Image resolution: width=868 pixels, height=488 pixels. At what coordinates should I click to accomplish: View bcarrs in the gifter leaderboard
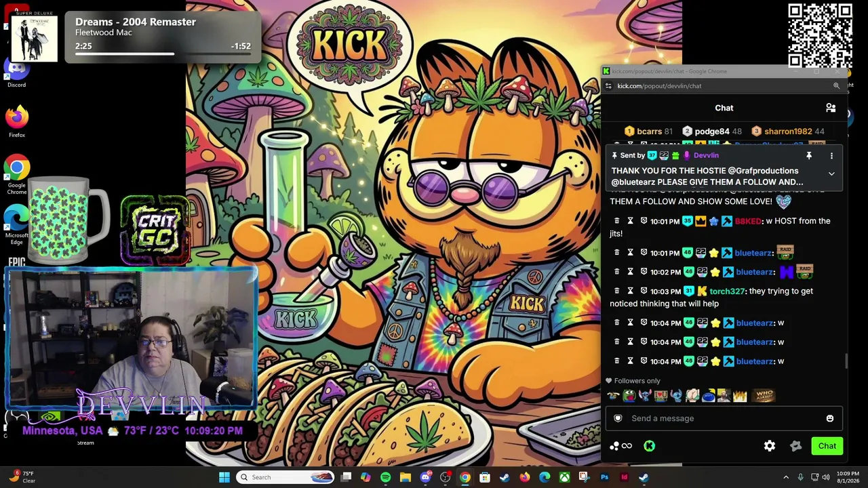click(x=649, y=131)
